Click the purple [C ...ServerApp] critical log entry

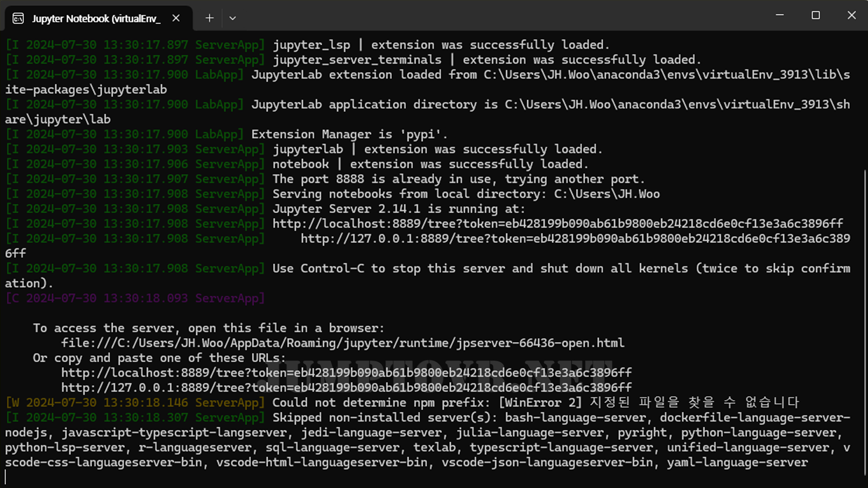point(135,298)
